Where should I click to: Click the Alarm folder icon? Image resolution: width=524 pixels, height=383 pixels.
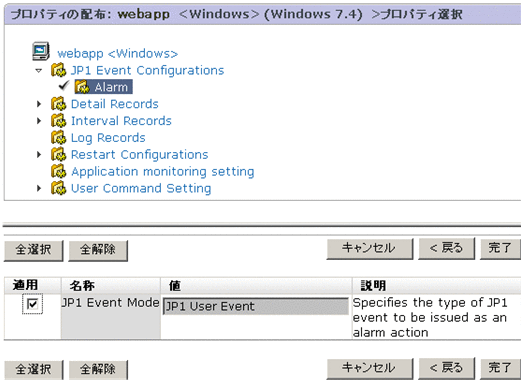[x=82, y=87]
